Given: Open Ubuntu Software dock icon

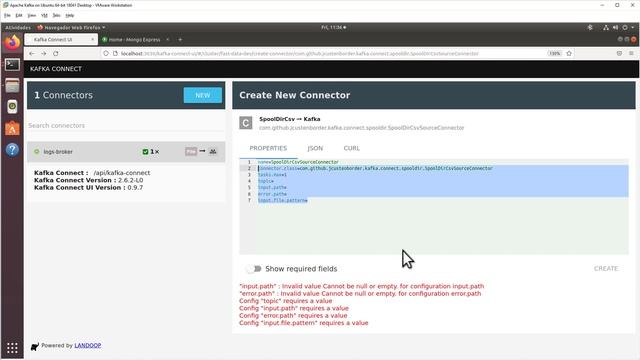Looking at the screenshot, I should click(x=12, y=128).
